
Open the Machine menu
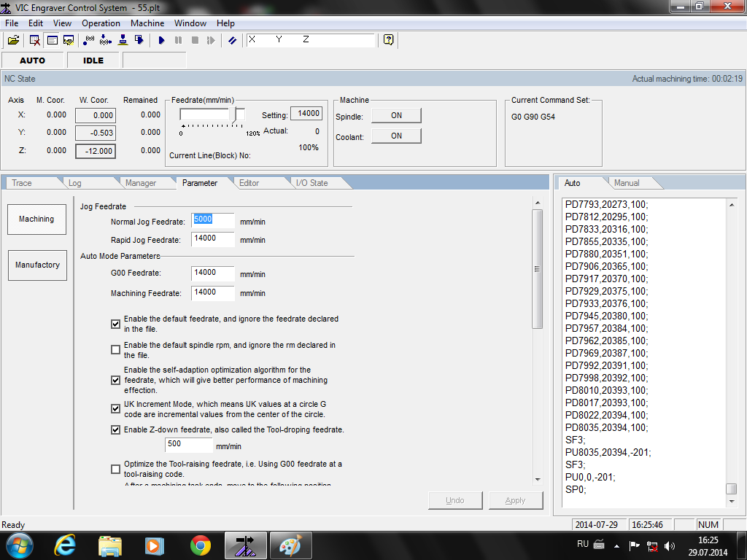[147, 23]
